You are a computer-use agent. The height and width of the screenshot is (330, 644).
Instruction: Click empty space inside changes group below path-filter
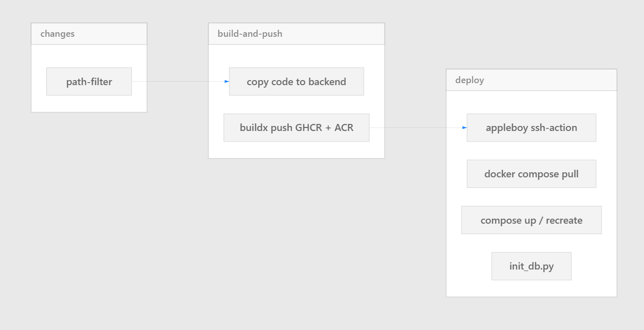(x=89, y=104)
